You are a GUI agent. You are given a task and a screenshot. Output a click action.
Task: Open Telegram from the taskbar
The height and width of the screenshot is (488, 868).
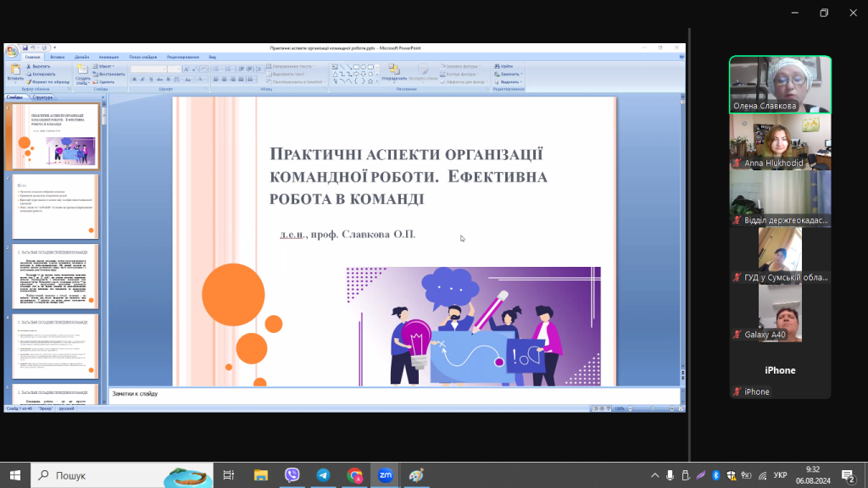click(x=323, y=475)
